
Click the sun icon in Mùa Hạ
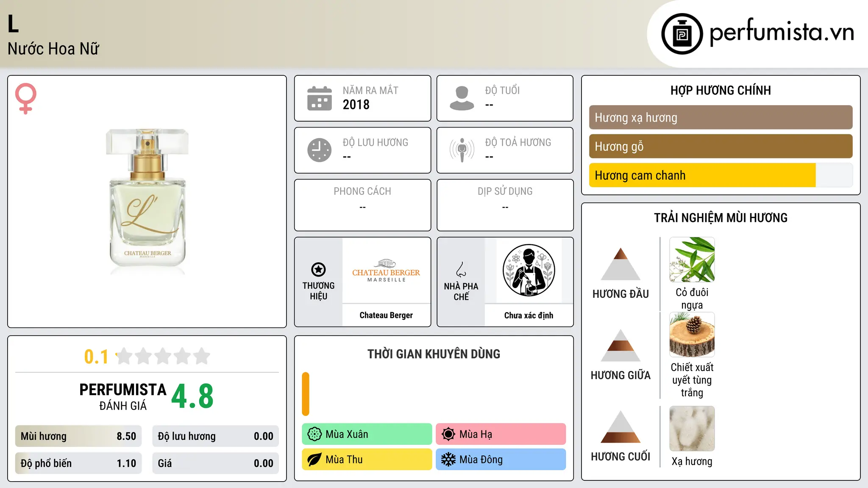448,434
